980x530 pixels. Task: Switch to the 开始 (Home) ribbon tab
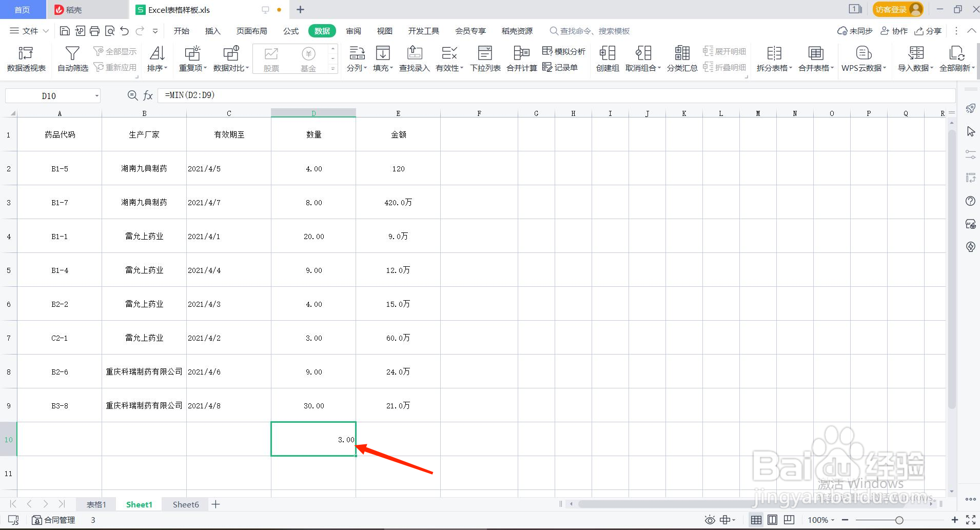(x=182, y=31)
